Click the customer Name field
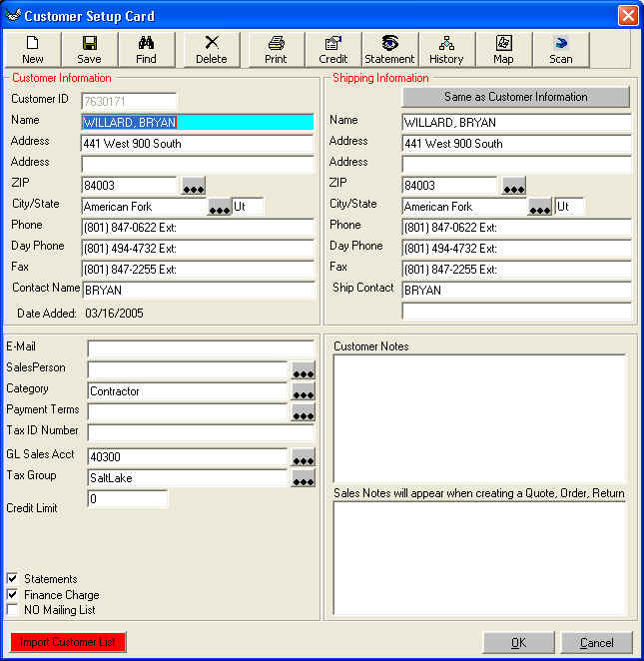The height and width of the screenshot is (661, 644). 198,122
